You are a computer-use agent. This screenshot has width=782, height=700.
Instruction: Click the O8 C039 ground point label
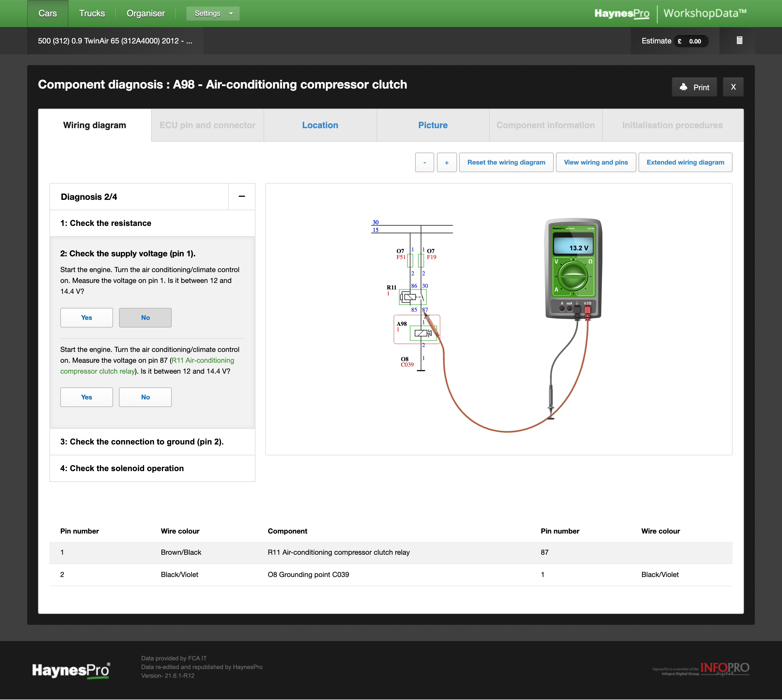point(407,362)
